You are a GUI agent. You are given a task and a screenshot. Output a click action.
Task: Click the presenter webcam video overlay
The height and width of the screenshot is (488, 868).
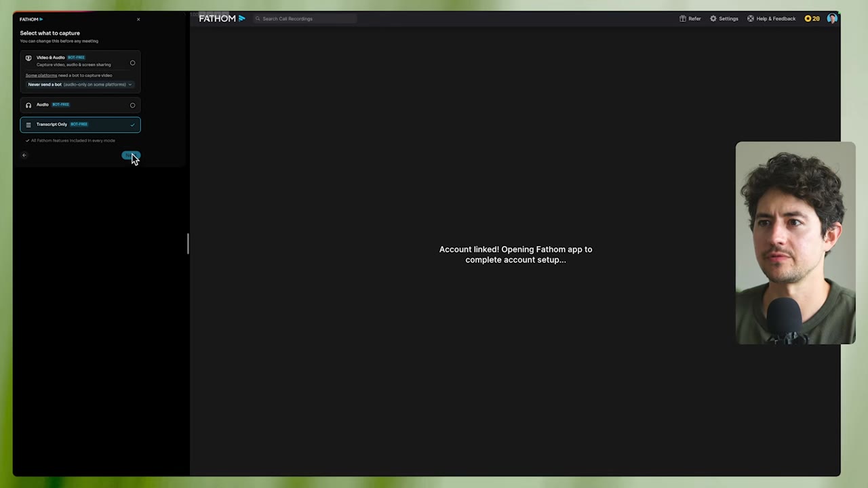click(x=795, y=243)
